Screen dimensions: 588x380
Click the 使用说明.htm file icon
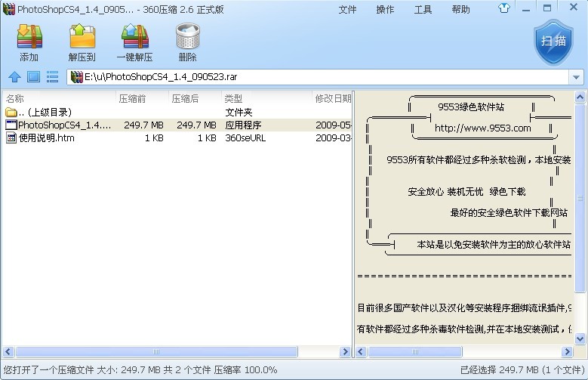[x=11, y=137]
